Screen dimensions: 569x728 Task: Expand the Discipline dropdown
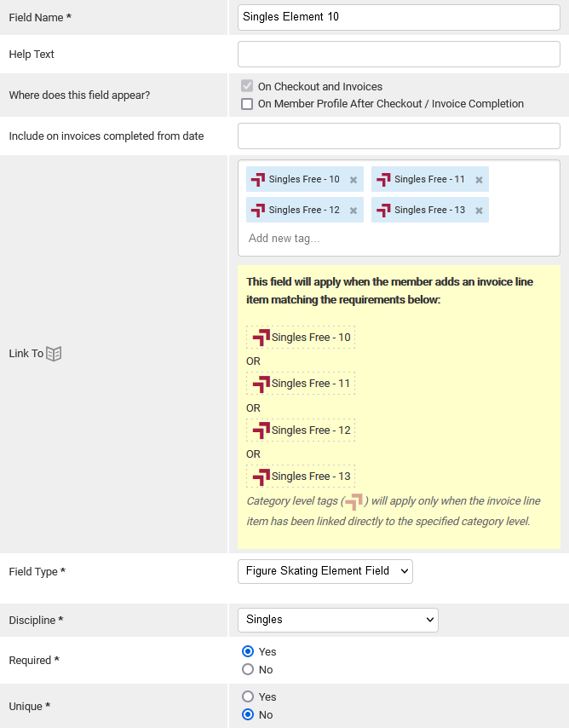(x=337, y=620)
